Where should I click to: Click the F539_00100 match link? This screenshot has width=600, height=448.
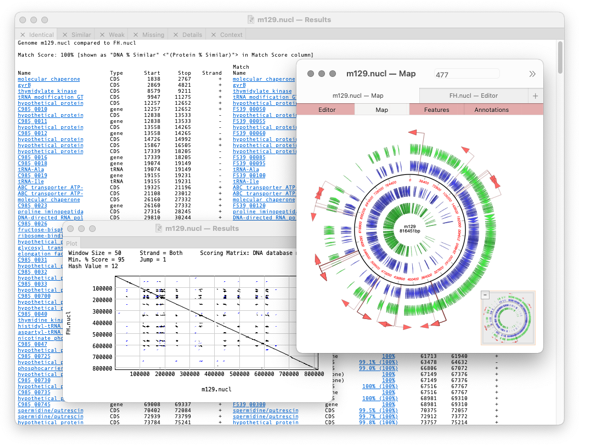[249, 175]
